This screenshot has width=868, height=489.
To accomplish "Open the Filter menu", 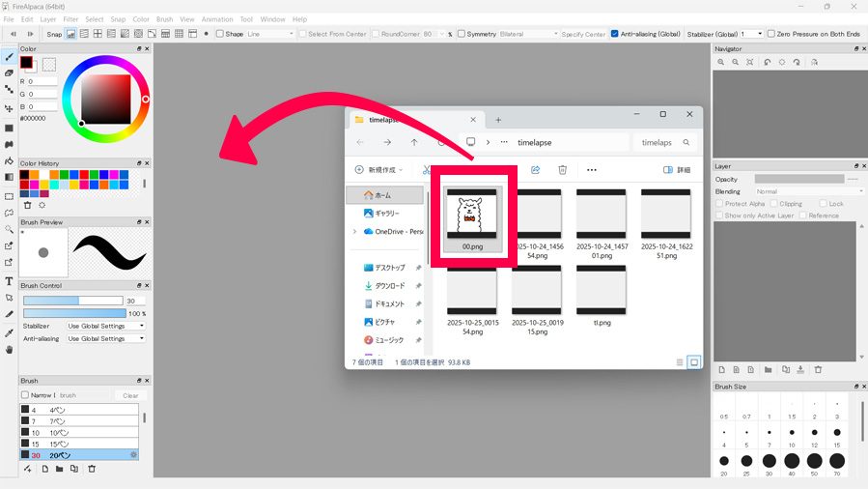I will point(70,19).
